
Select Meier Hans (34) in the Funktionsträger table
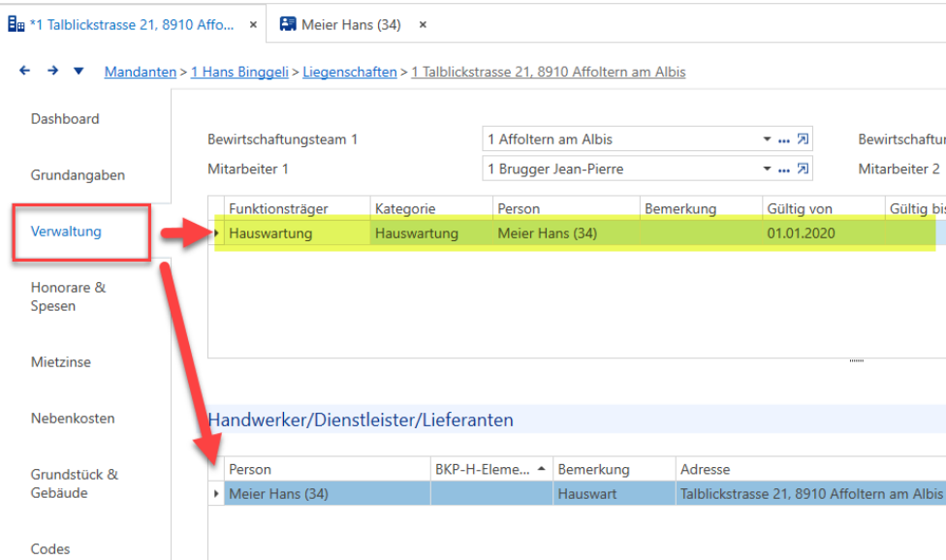(x=566, y=233)
